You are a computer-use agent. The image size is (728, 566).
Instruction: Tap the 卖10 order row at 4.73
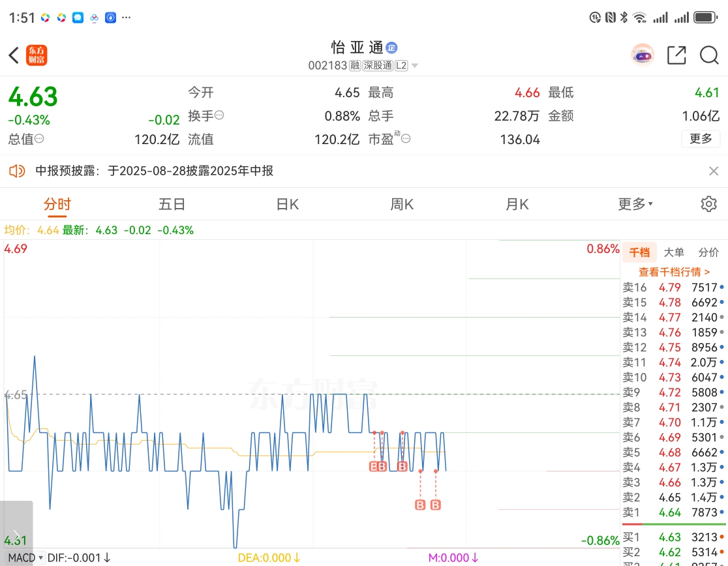click(674, 378)
